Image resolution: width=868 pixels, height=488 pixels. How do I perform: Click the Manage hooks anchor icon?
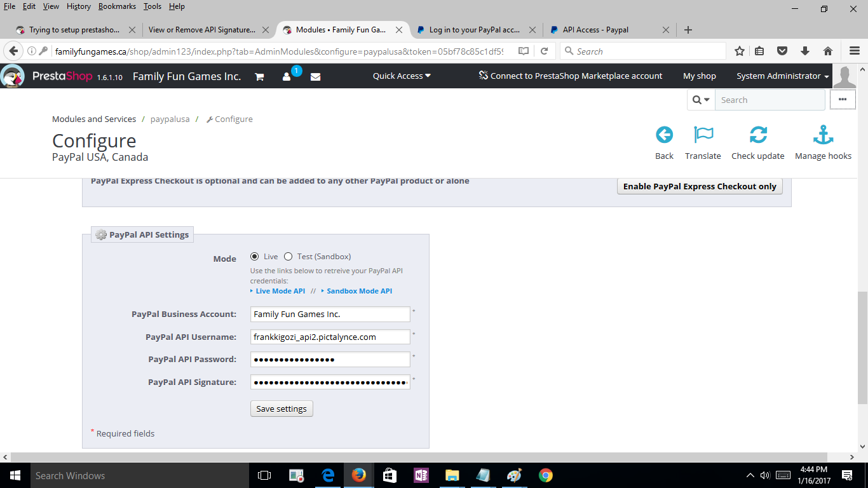pyautogui.click(x=823, y=135)
